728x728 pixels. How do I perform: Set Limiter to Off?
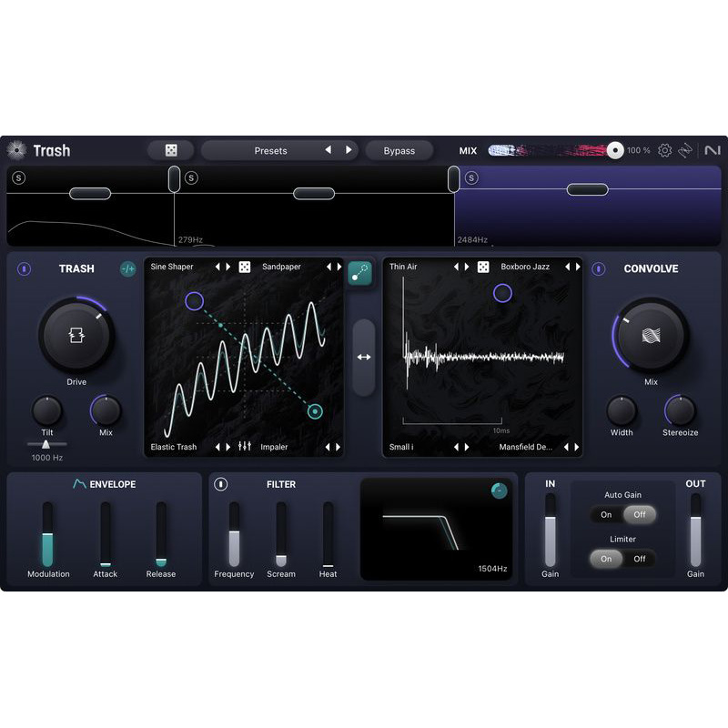640,559
